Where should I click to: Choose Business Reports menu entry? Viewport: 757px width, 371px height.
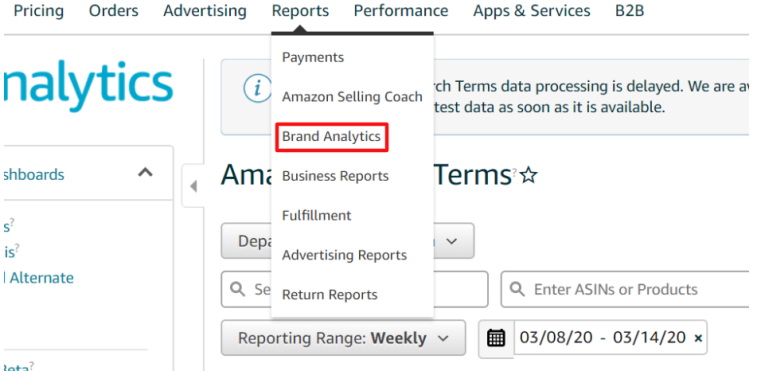[x=335, y=176]
